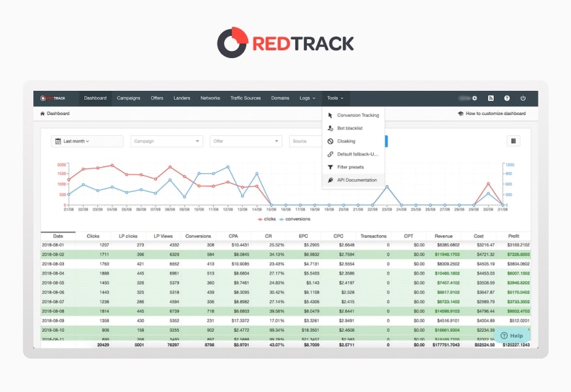Viewport: 571px width, 392px height.
Task: Sort table by Revenue column header
Action: (x=444, y=236)
